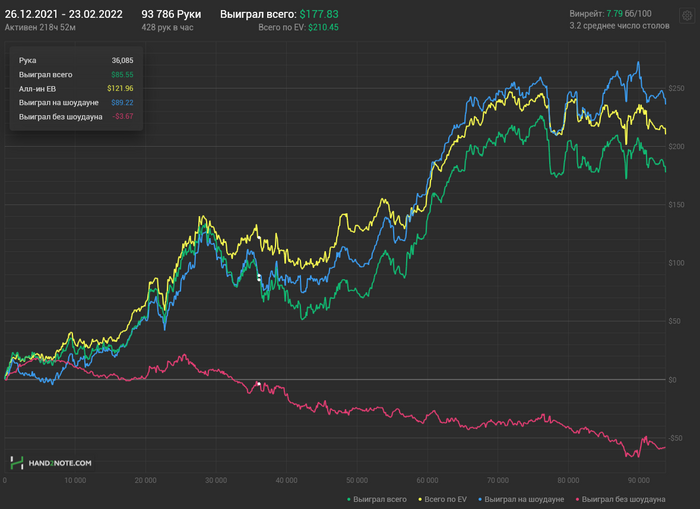Click the date range 26.12.2021 - 23.02.2022
The width and height of the screenshot is (700, 509).
[x=63, y=15]
